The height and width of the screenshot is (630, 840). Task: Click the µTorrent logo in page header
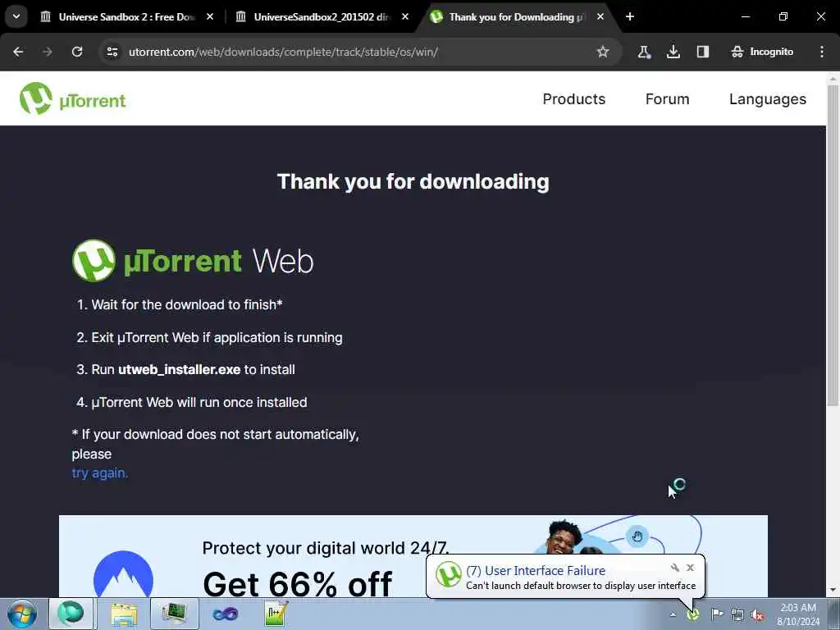pyautogui.click(x=73, y=98)
